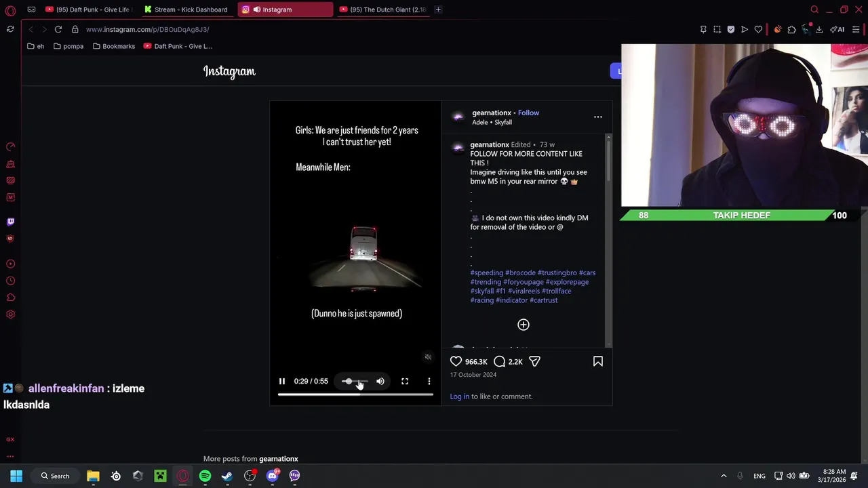Switch to The Dutch Giant tab
Screen dimensions: 868x488
[x=383, y=9]
